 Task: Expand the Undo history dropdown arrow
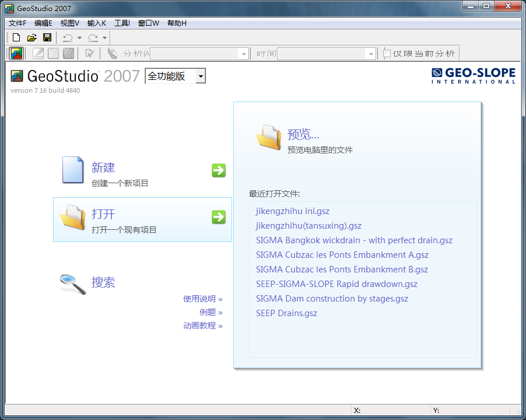pyautogui.click(x=79, y=38)
